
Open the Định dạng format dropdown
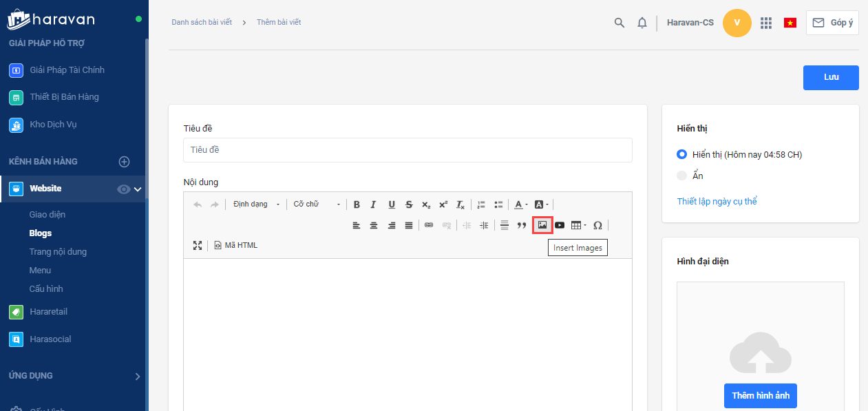point(256,204)
